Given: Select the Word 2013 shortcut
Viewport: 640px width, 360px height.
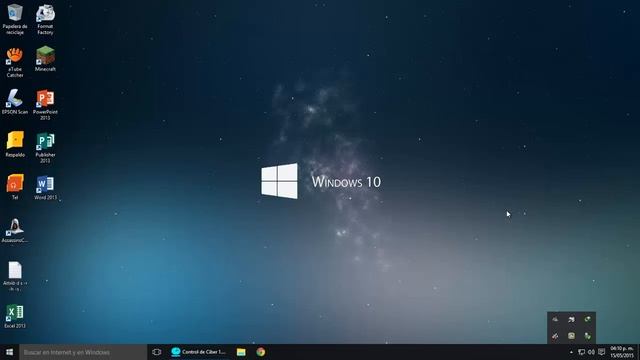Looking at the screenshot, I should click(45, 187).
